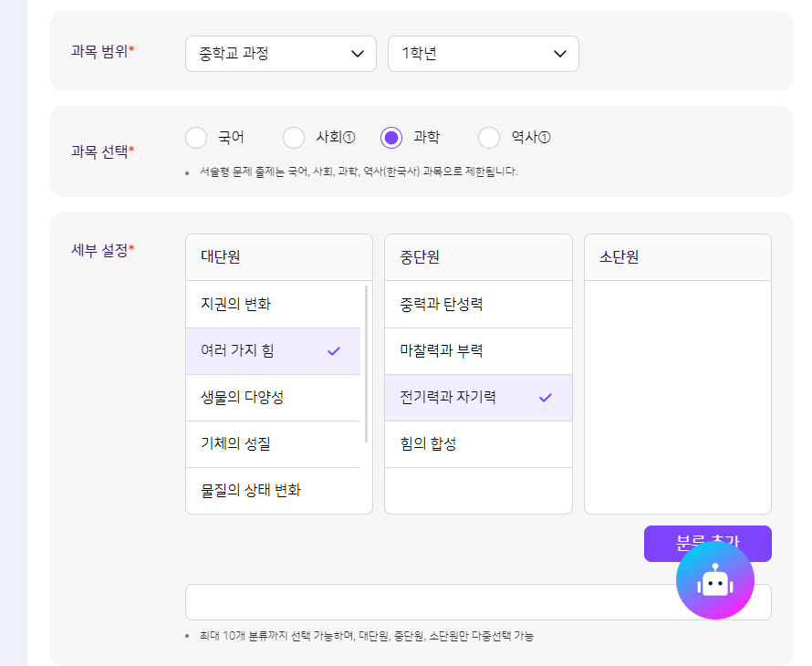Viewport: 812px width, 666px height.
Task: Open the chatbot robot assistant icon
Action: pyautogui.click(x=715, y=580)
